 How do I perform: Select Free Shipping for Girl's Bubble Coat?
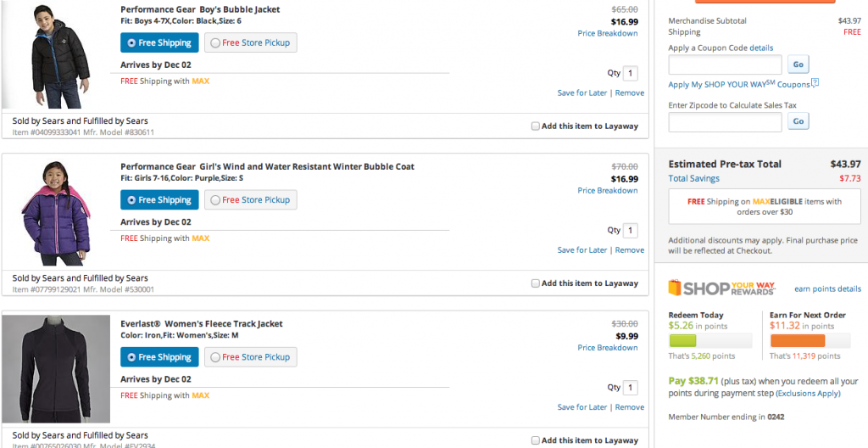pyautogui.click(x=159, y=200)
